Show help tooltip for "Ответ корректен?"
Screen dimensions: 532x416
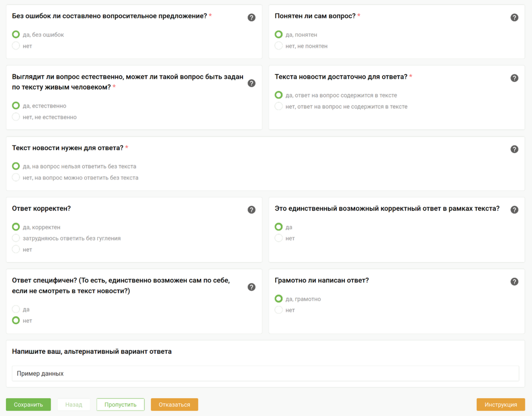coord(252,210)
